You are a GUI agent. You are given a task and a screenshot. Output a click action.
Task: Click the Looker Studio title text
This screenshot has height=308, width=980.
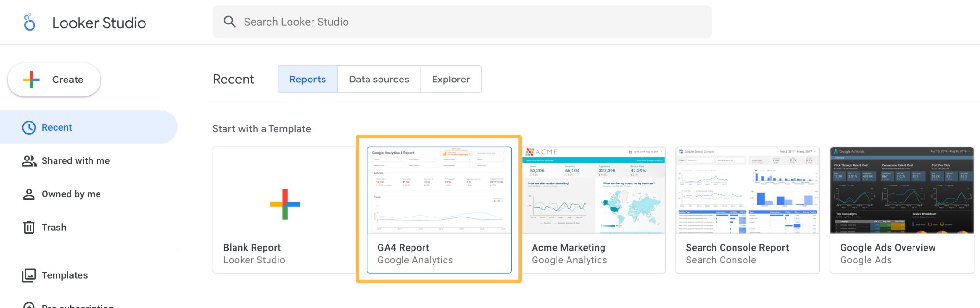point(99,23)
